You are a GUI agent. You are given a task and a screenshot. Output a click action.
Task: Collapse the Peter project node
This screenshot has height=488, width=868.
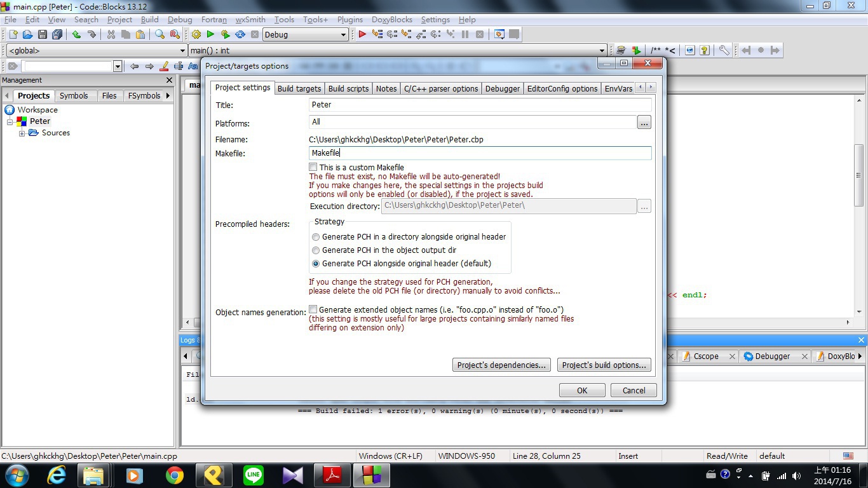(10, 121)
